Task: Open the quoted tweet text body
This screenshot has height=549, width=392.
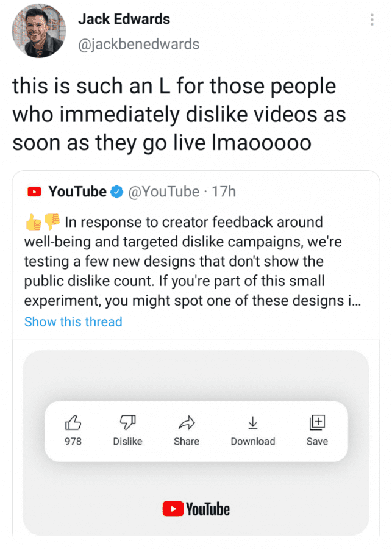Action: coord(193,261)
